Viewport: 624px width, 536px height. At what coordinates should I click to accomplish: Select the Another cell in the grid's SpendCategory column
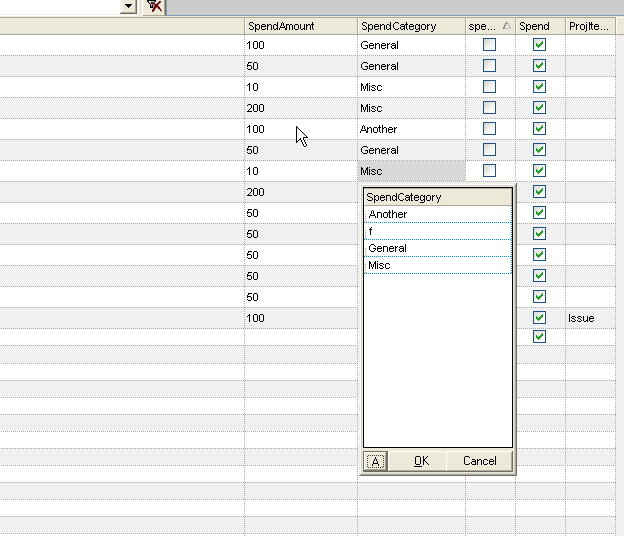click(x=411, y=129)
